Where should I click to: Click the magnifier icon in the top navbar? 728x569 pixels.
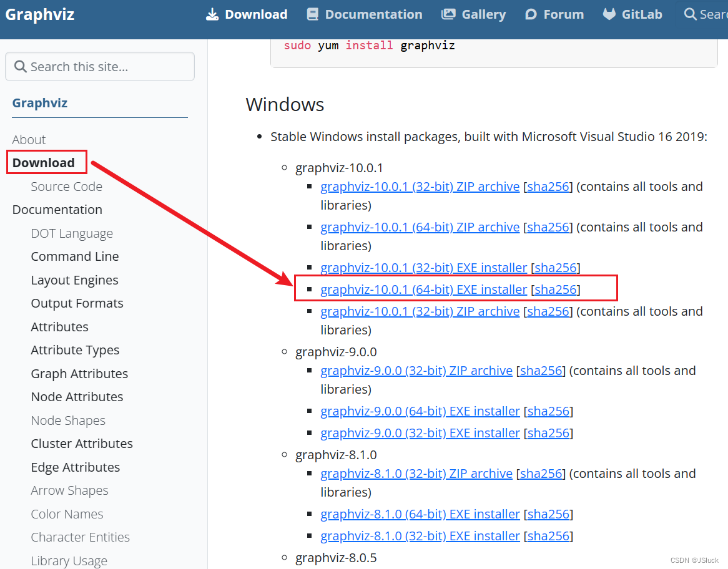[x=691, y=14]
